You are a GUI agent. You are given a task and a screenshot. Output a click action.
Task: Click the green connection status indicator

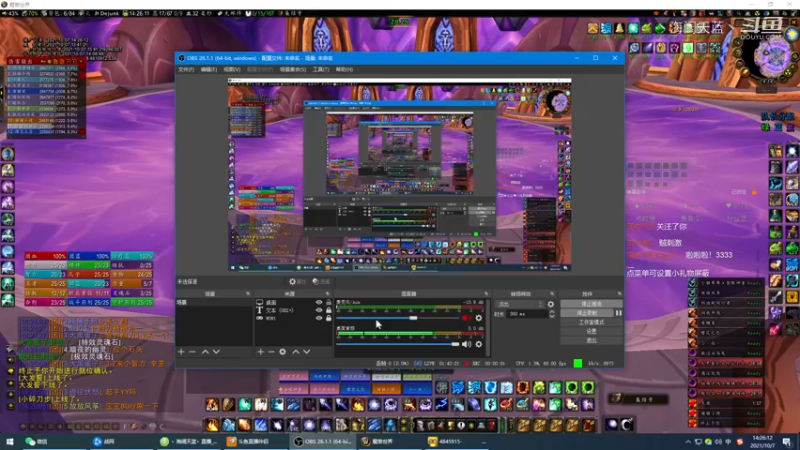(x=578, y=363)
